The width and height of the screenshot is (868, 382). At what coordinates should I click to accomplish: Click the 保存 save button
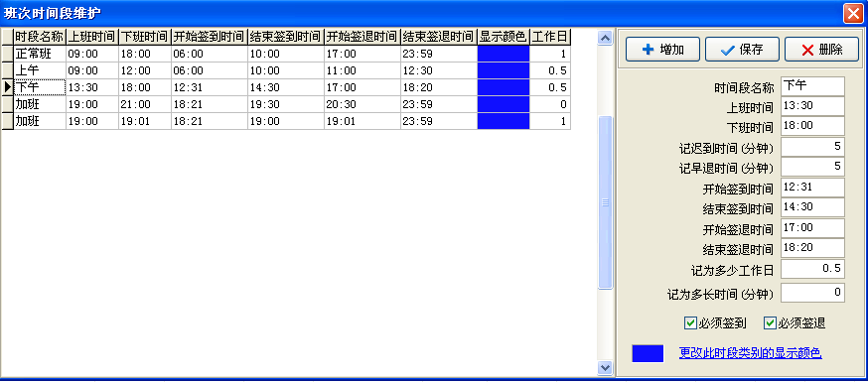(742, 50)
